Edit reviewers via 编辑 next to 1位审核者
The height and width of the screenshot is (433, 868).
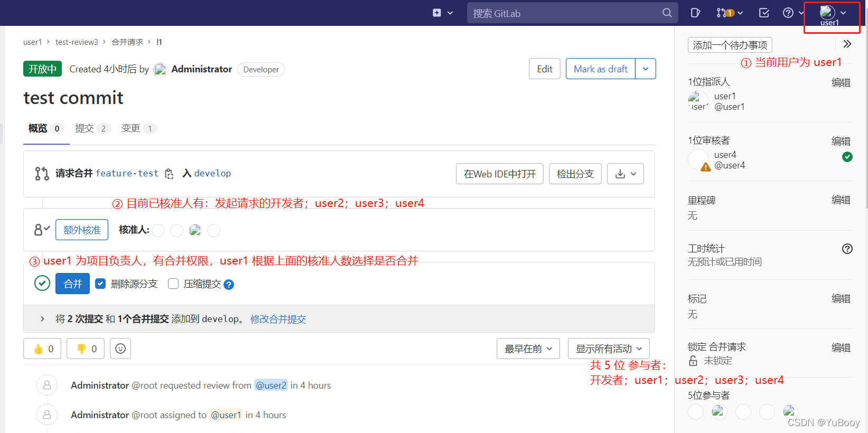pos(841,141)
